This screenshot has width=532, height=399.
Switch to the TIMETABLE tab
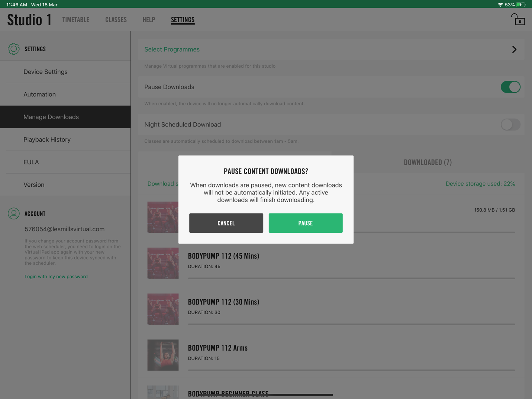pos(76,20)
